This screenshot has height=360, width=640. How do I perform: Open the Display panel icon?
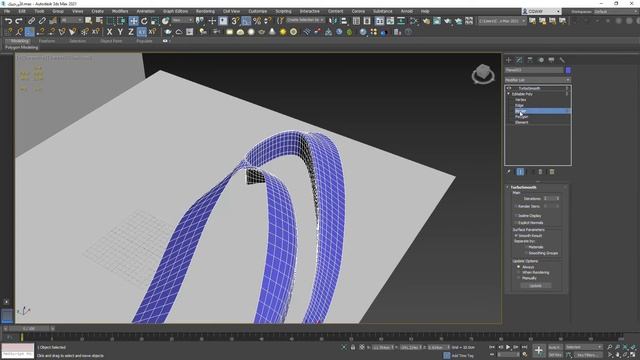[551, 60]
